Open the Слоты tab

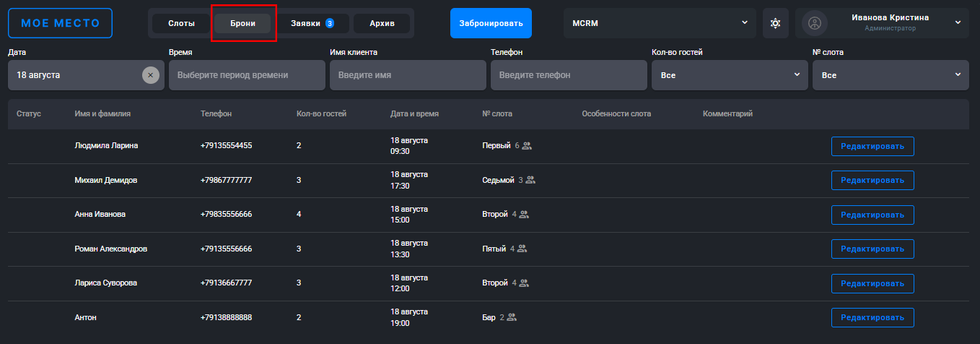click(181, 23)
